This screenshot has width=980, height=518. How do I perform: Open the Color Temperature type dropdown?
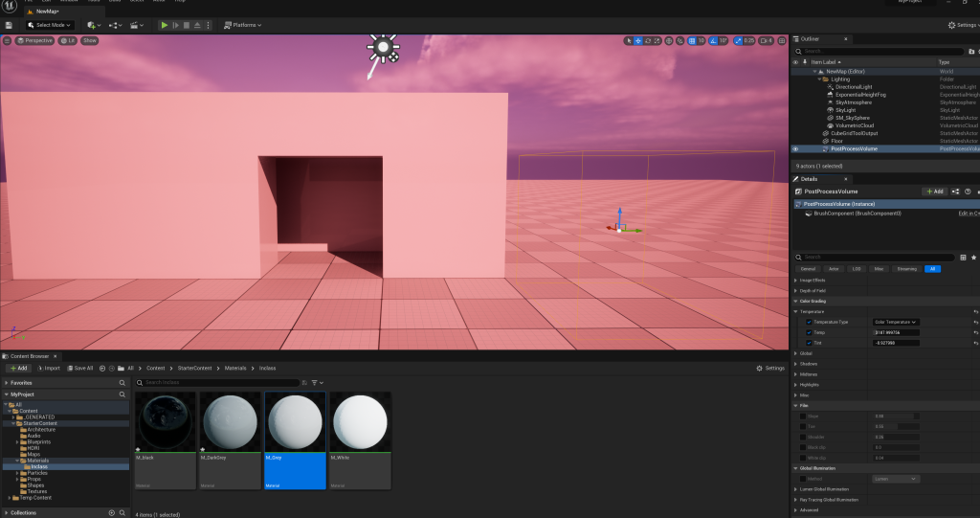click(x=896, y=322)
